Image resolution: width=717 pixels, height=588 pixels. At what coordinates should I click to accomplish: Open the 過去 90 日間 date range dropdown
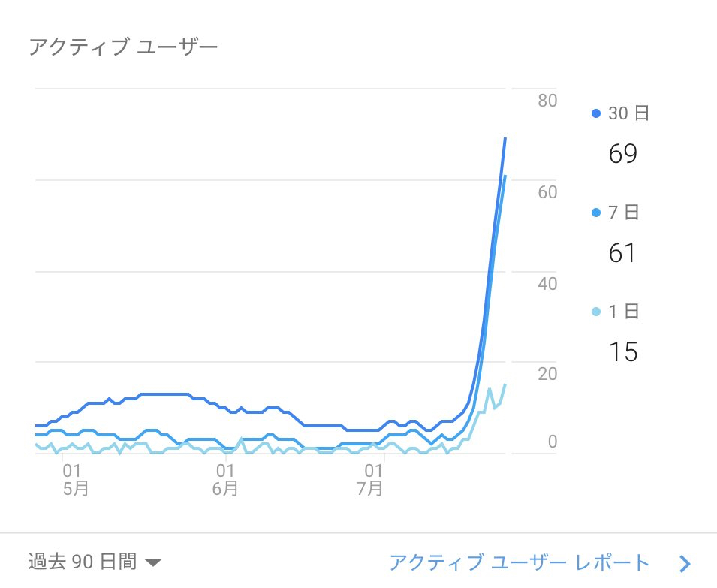83,562
